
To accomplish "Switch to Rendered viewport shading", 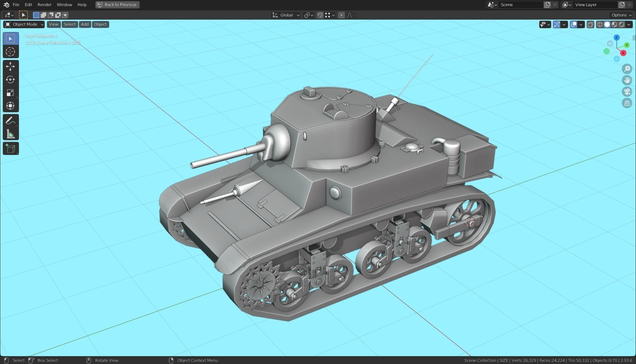I will pos(622,24).
